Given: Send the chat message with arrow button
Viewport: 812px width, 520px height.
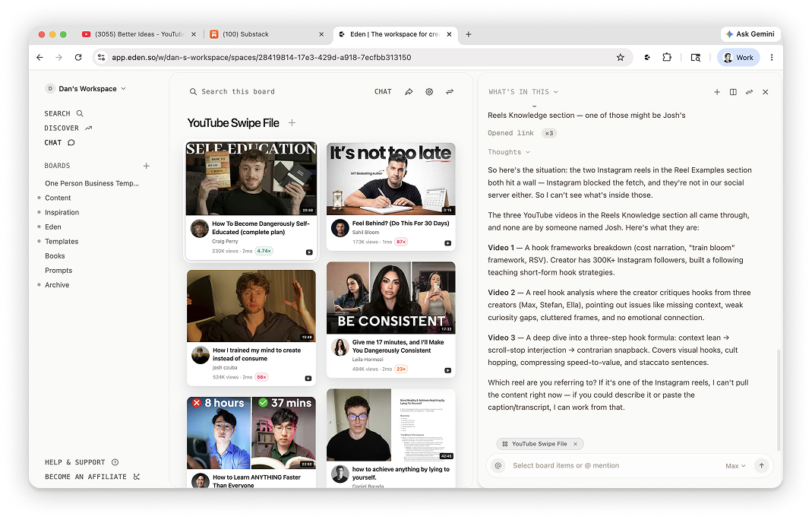Looking at the screenshot, I should coord(761,465).
